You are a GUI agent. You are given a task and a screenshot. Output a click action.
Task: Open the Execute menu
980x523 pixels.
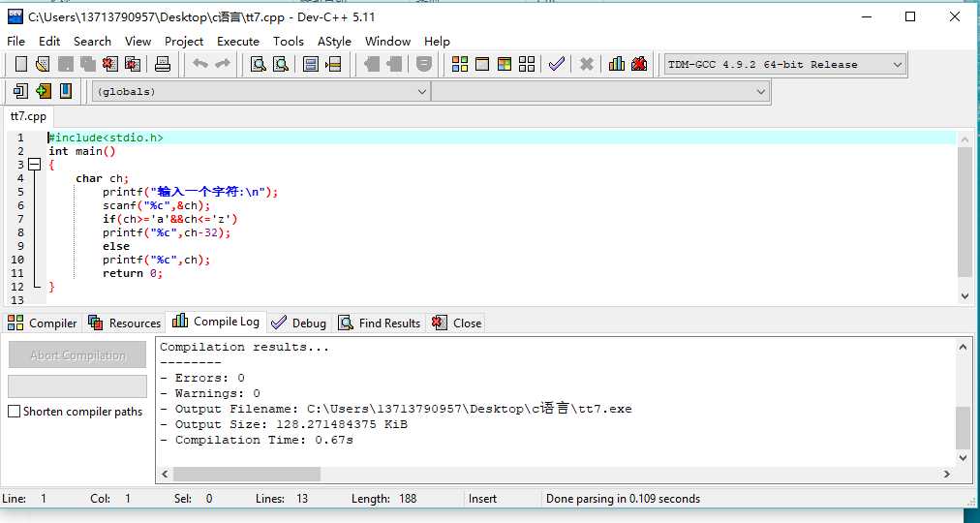coord(238,42)
